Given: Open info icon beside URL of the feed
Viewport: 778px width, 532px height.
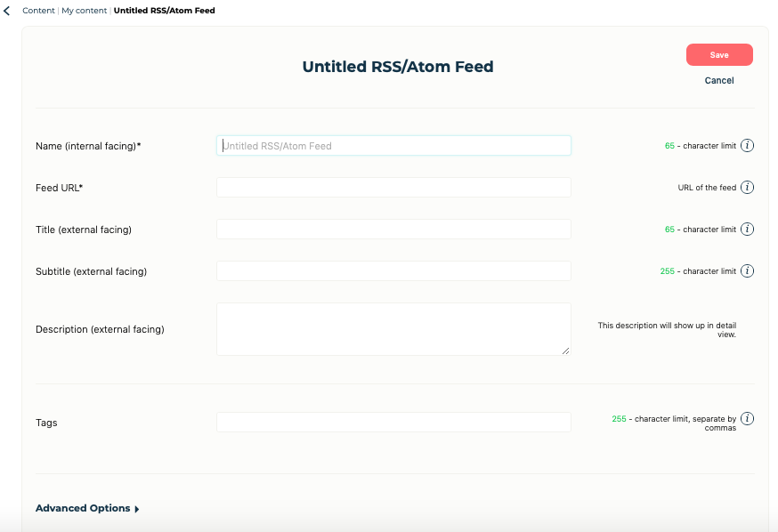Looking at the screenshot, I should 747,188.
